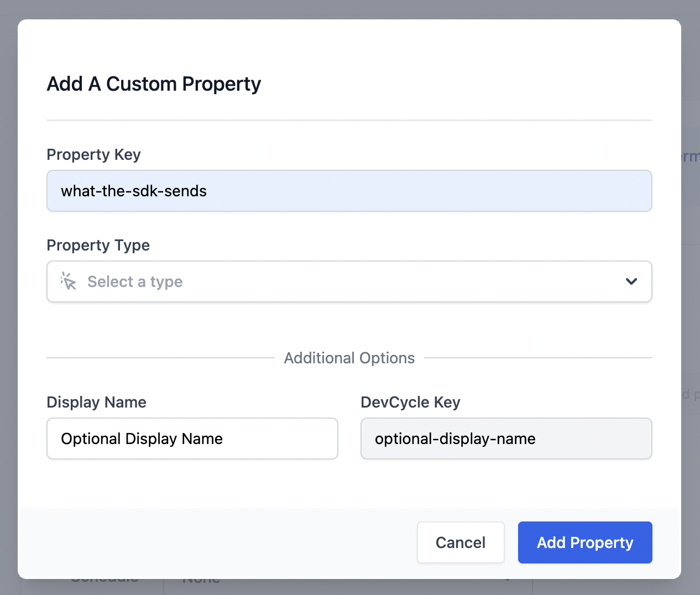Click the Optional Display Name field
This screenshot has width=700, height=595.
[x=192, y=439]
